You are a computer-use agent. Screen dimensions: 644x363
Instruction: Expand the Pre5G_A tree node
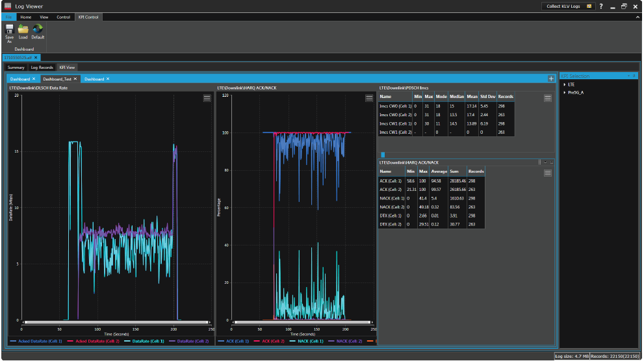pos(565,92)
